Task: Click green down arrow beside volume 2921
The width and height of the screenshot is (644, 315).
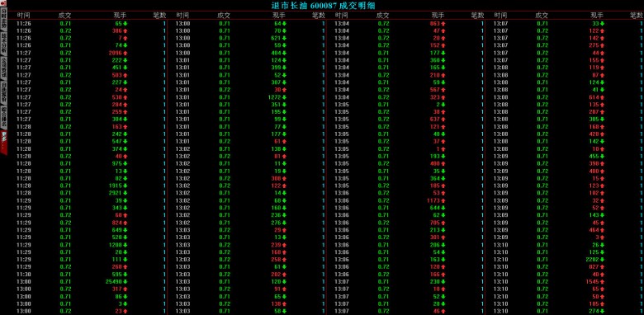Action: (125, 193)
